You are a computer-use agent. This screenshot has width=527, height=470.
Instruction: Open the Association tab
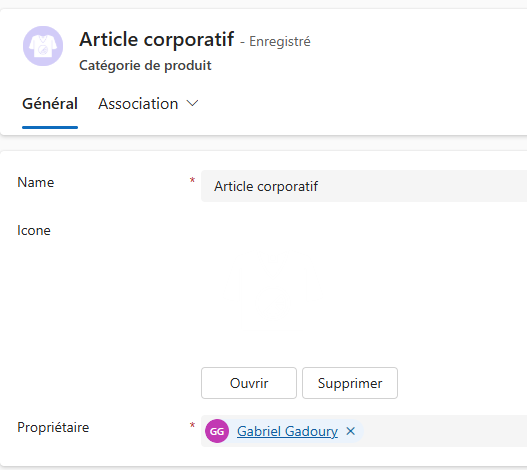click(138, 104)
